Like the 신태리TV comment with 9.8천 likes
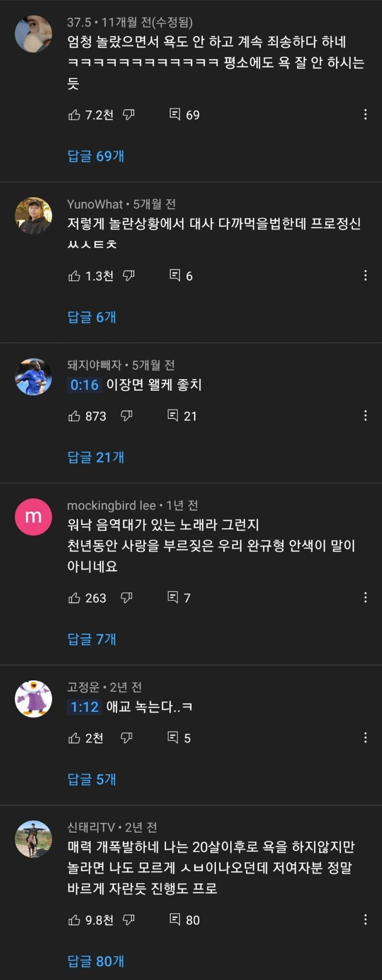 74,920
